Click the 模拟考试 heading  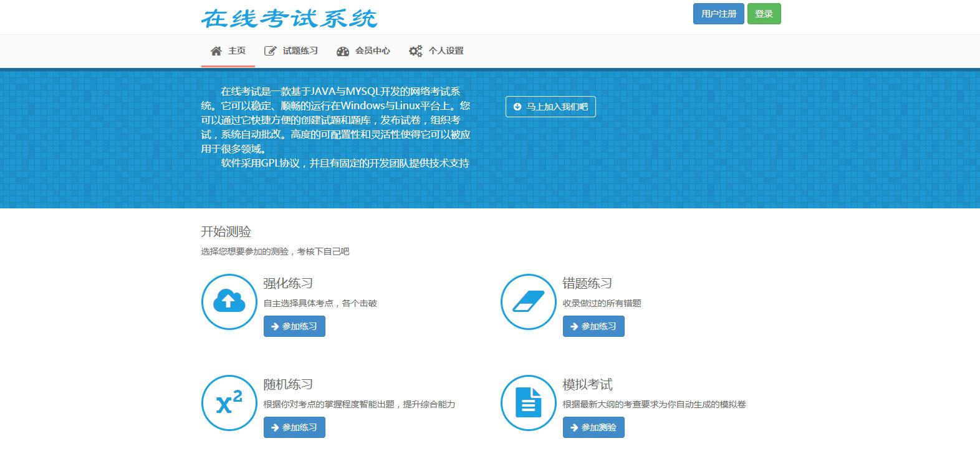pyautogui.click(x=587, y=385)
